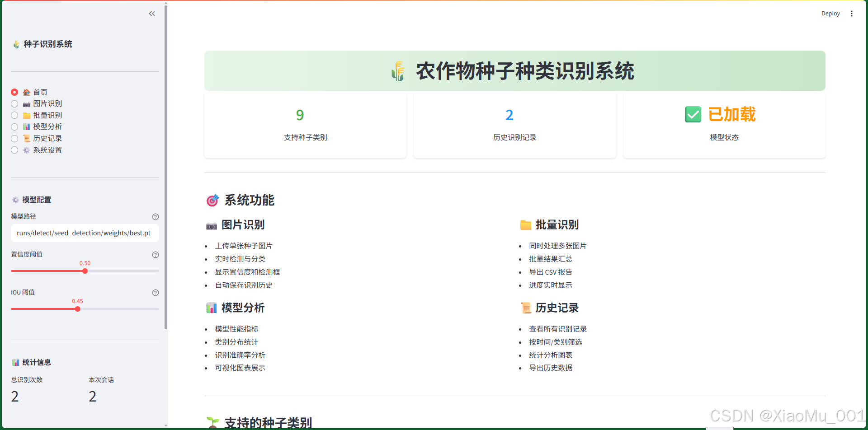Click the seedling app icon beside 种子识别系统

[17, 44]
